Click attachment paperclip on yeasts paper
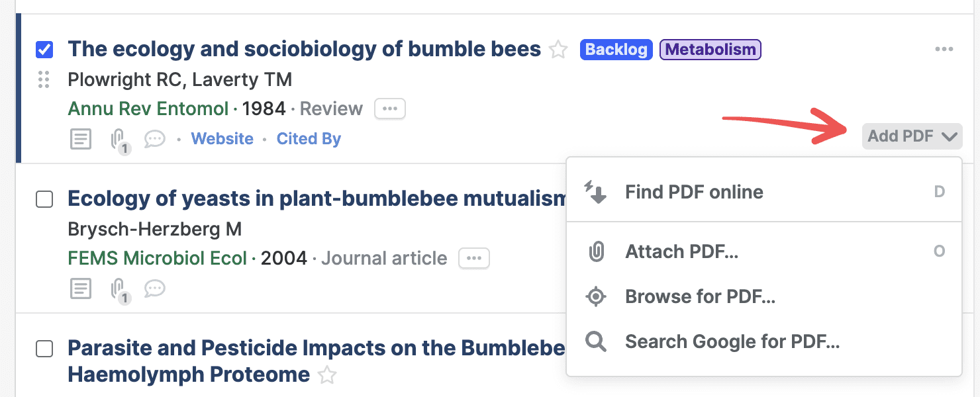 pos(118,288)
